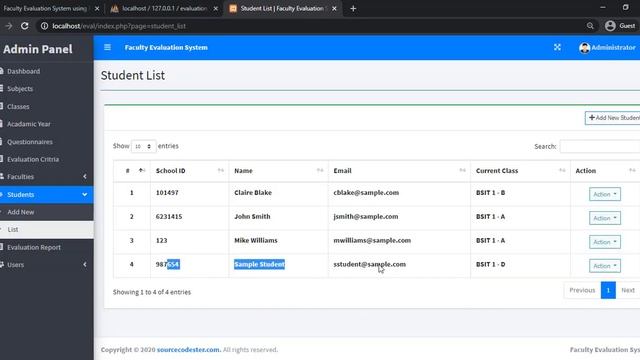Open the Evaluation Criteria sidebar item

click(47, 159)
